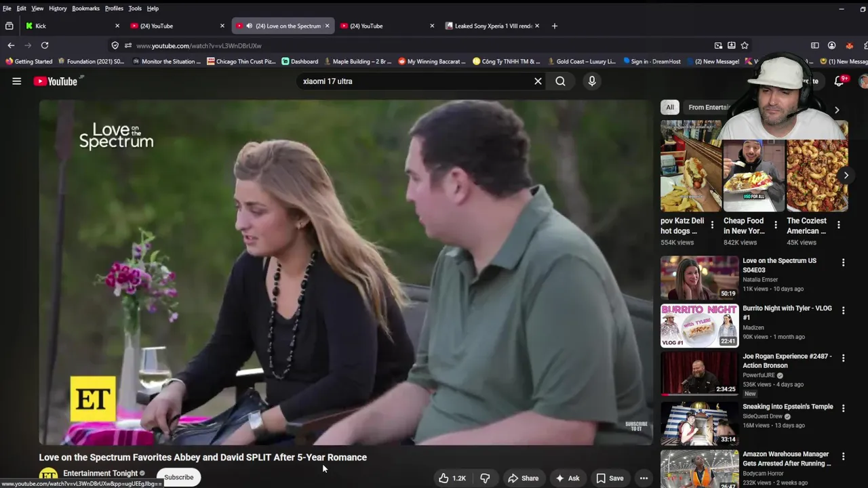Go to the YouTube home logo

point(56,81)
